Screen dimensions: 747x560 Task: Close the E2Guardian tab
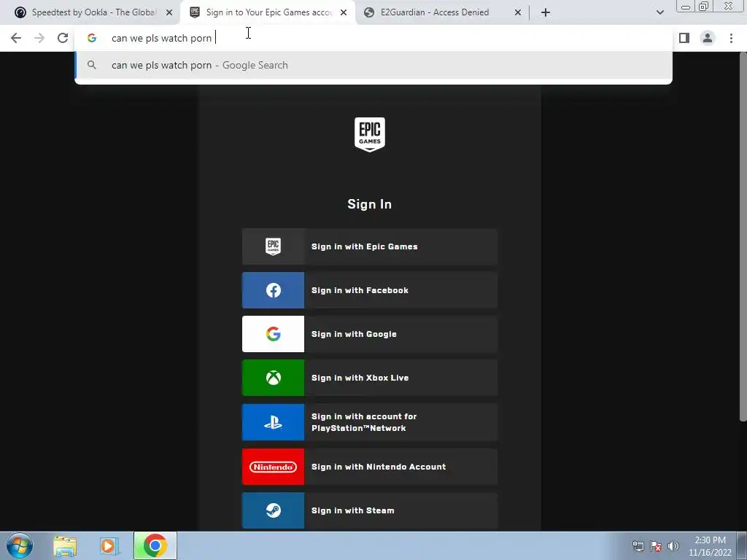coord(518,13)
